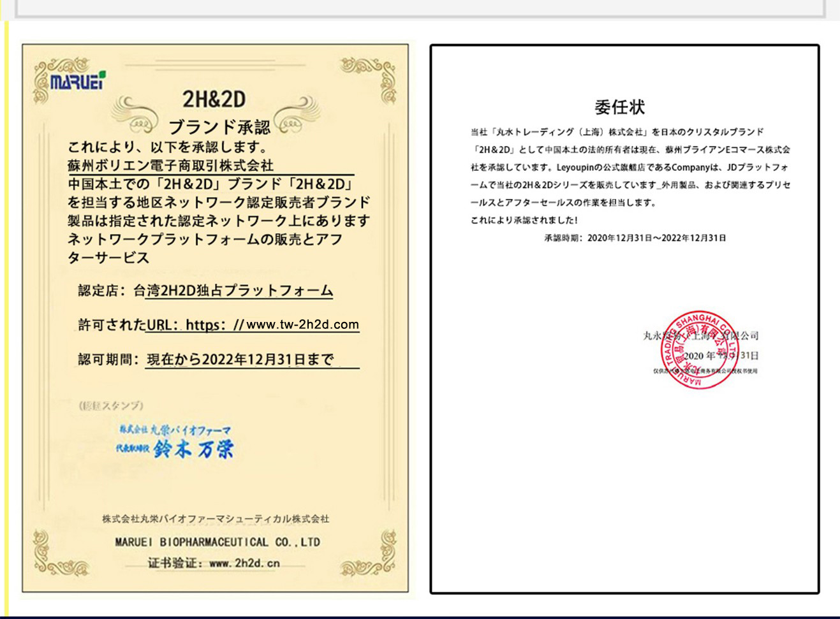The width and height of the screenshot is (840, 619).
Task: Click the line "製品は指定された認定ネットワーク上にあります"
Action: pos(219,221)
